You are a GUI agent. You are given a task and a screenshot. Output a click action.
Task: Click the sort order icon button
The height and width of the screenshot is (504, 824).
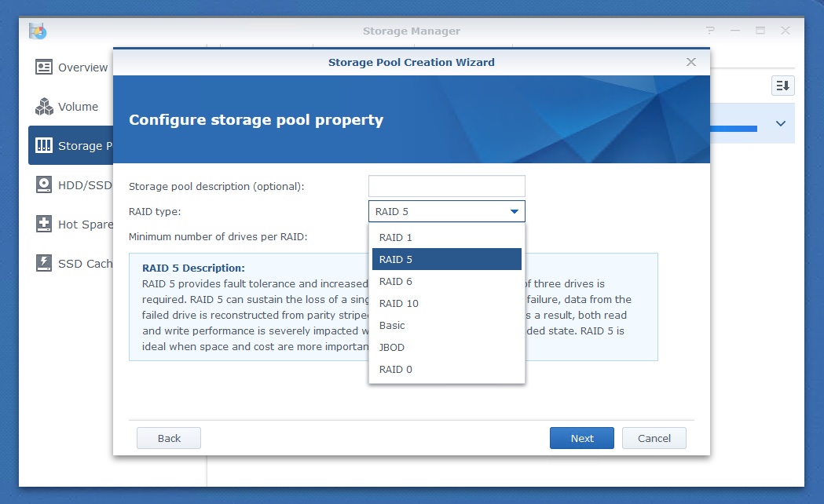pyautogui.click(x=783, y=86)
